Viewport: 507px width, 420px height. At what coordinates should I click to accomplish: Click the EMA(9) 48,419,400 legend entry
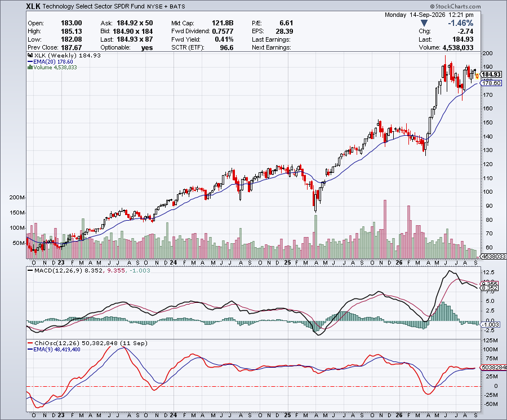coord(54,349)
